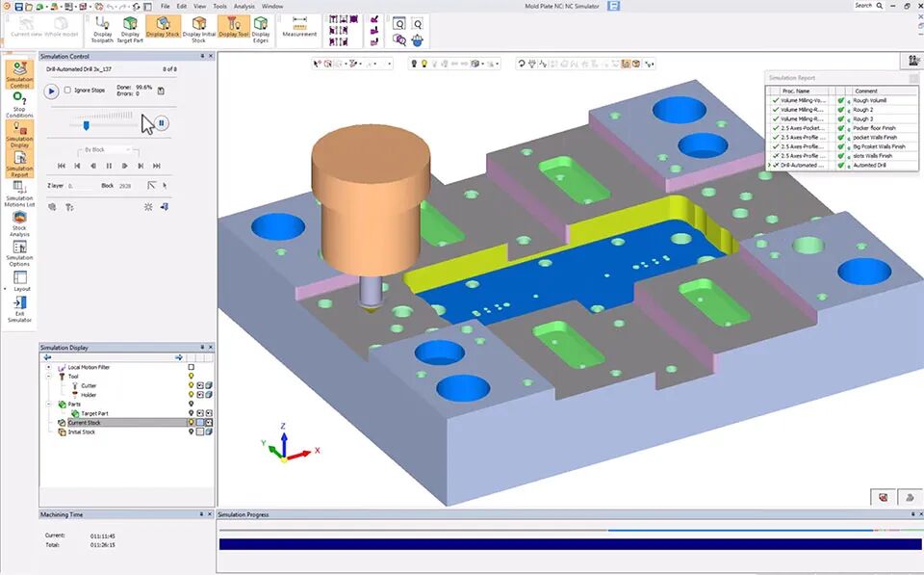This screenshot has height=575, width=924.
Task: Click the round pause button
Action: pos(161,123)
